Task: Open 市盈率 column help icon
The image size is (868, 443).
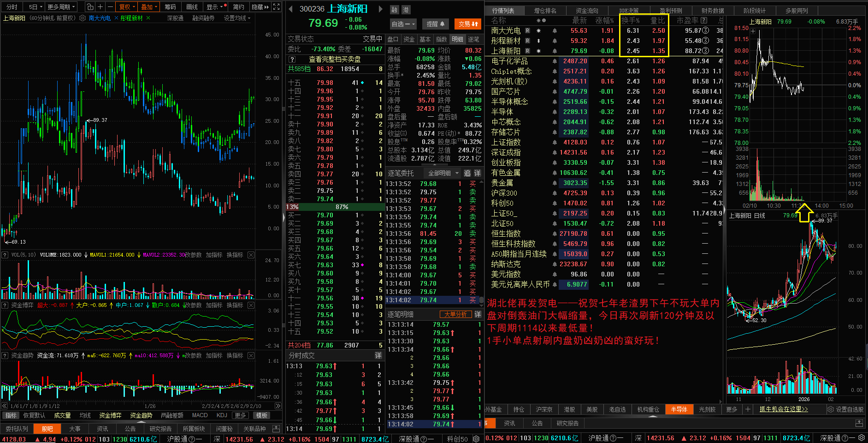Action: 704,20
